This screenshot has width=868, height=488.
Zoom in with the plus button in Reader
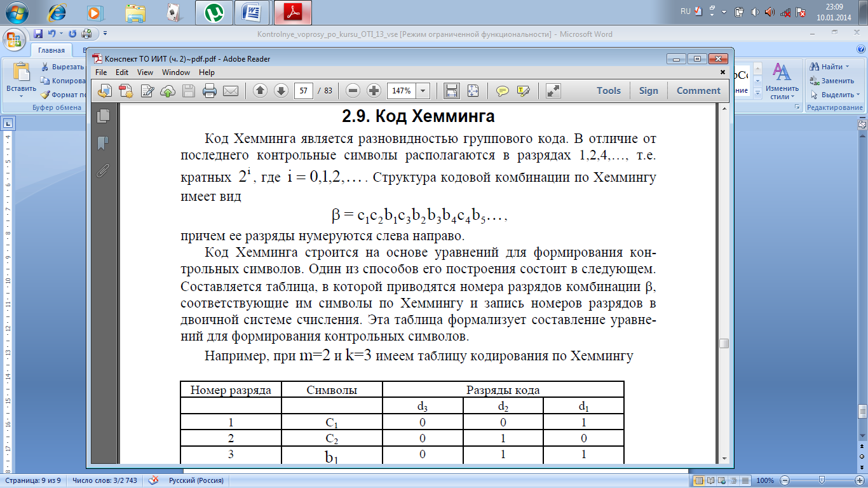click(x=374, y=91)
